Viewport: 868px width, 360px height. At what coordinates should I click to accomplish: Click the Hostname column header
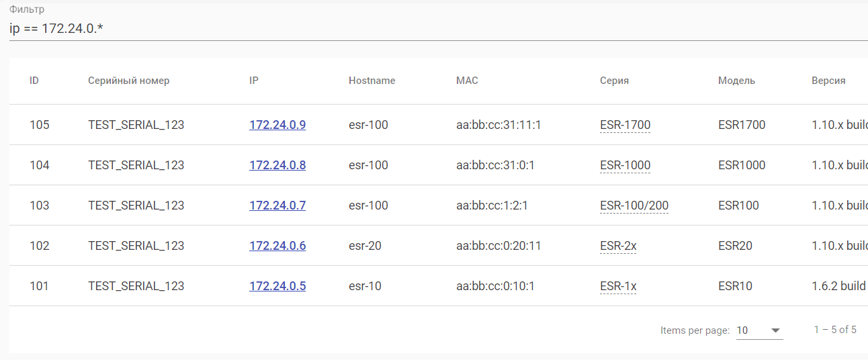pyautogui.click(x=372, y=81)
